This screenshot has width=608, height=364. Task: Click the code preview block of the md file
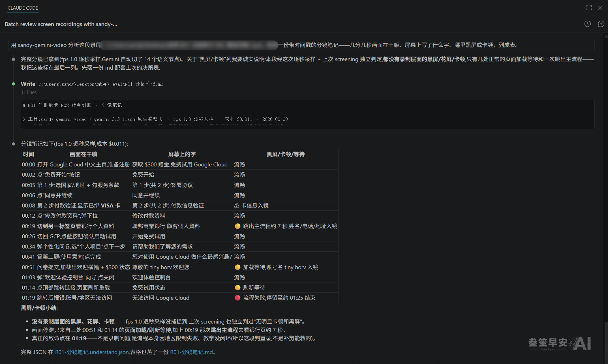pyautogui.click(x=308, y=115)
